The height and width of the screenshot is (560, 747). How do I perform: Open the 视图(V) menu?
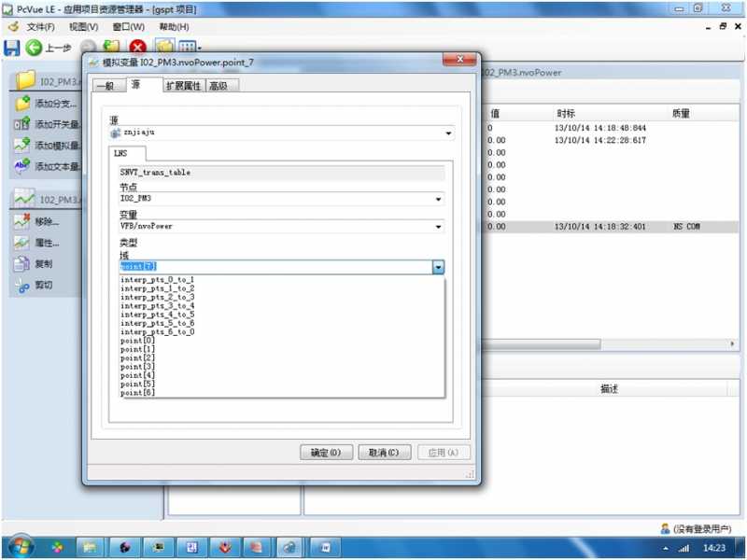pos(83,27)
